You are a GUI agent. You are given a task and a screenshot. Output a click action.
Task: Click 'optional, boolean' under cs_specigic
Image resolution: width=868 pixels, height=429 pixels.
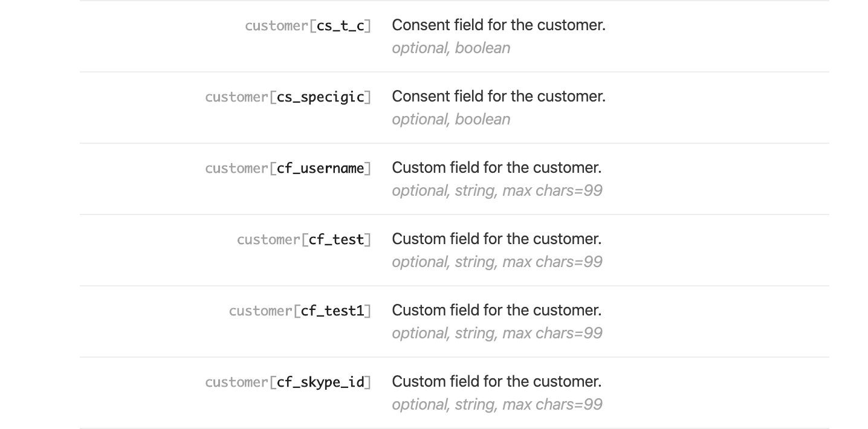coord(451,120)
